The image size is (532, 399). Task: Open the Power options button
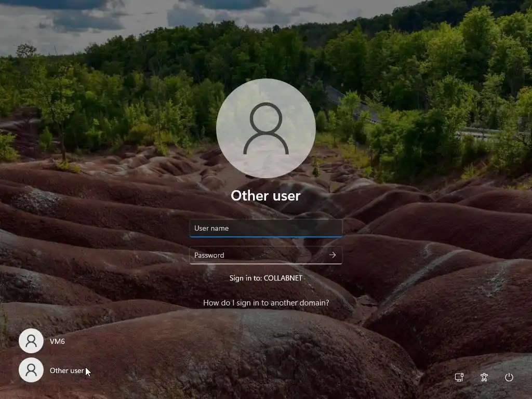tap(509, 377)
